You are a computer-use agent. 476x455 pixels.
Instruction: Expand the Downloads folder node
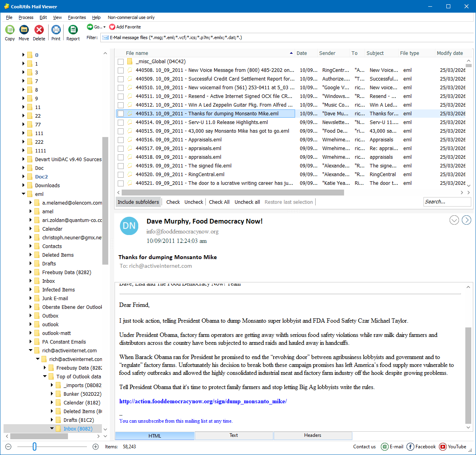[x=23, y=185]
